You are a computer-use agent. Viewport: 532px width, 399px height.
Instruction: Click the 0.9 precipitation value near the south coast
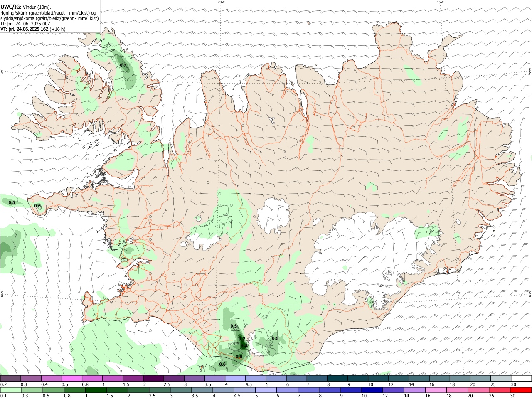click(239, 357)
